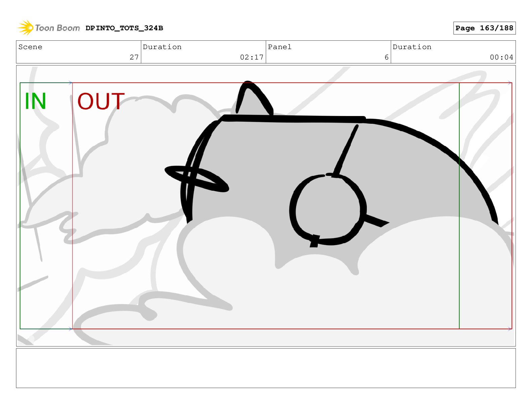Click the Scene label
This screenshot has width=532, height=412.
coord(30,47)
